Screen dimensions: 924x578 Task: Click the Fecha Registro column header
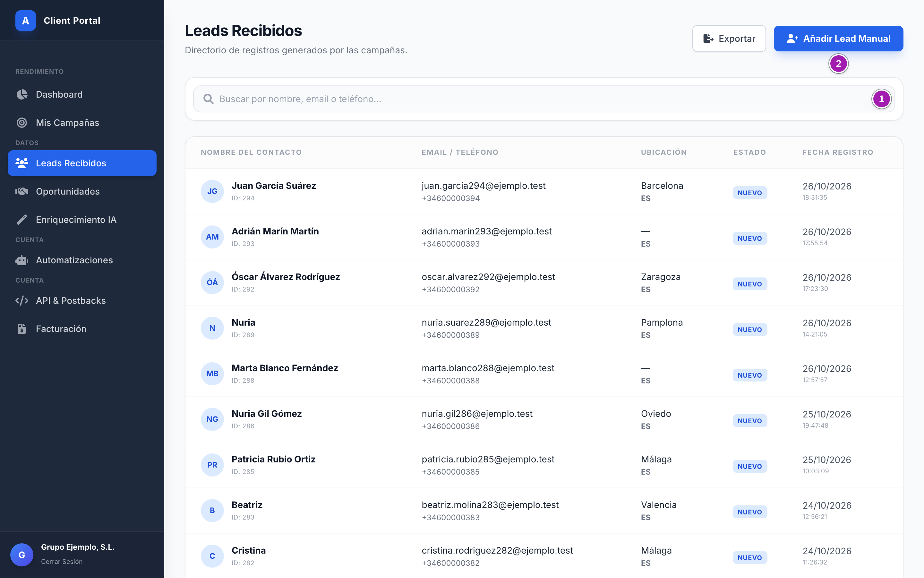click(x=838, y=152)
